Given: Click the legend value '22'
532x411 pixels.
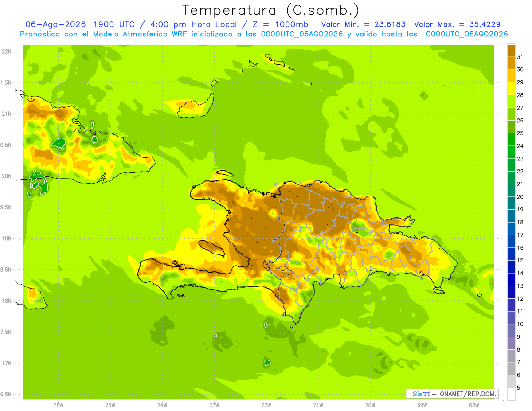Looking at the screenshot, I should (520, 171).
